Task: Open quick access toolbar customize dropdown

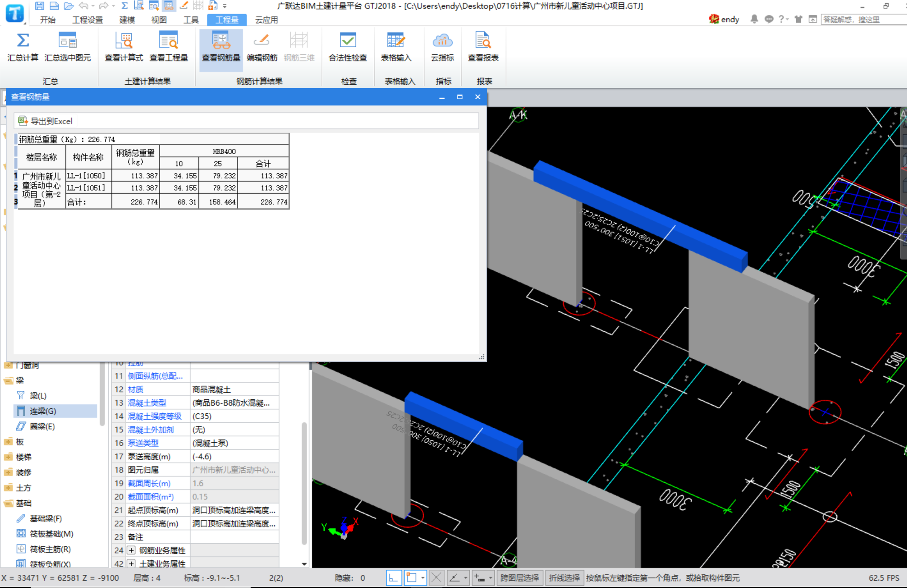Action: coord(225,6)
